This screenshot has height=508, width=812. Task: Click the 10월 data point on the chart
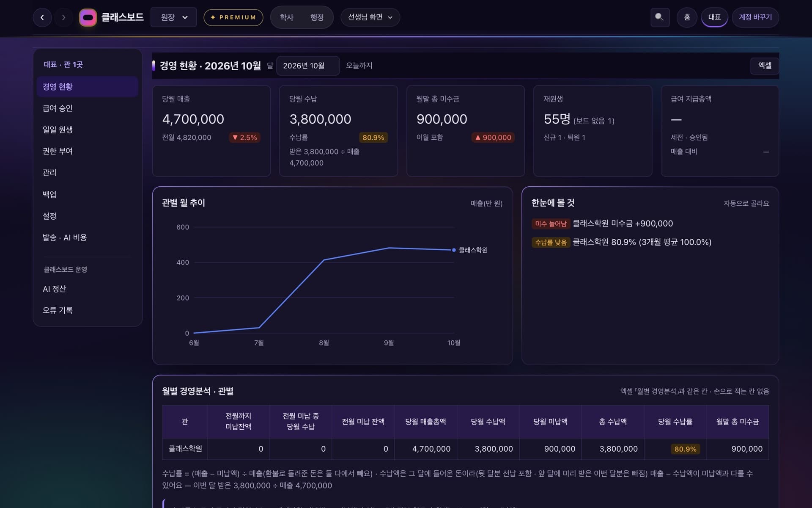point(454,250)
